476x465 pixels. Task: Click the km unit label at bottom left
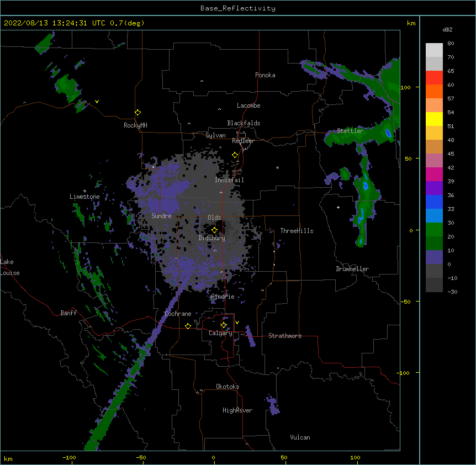[8, 458]
